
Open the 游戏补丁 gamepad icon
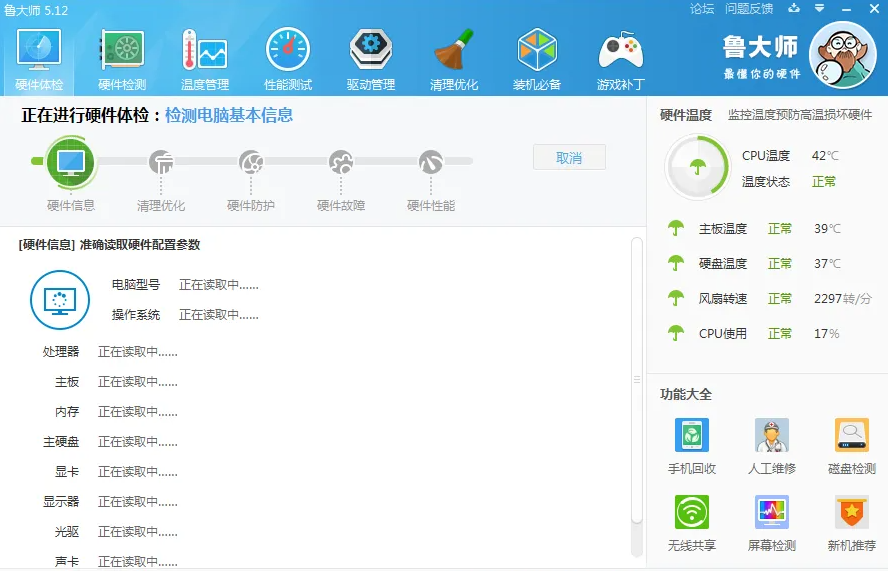tap(621, 51)
